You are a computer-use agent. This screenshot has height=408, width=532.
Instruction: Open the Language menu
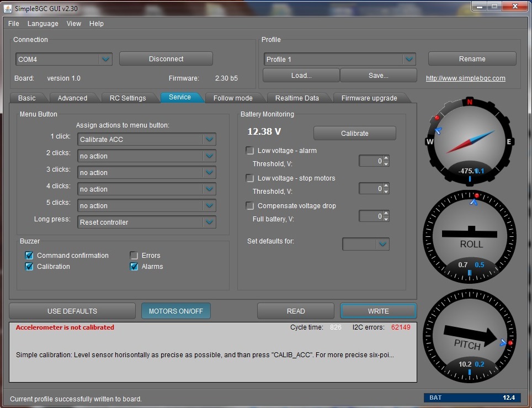point(42,24)
